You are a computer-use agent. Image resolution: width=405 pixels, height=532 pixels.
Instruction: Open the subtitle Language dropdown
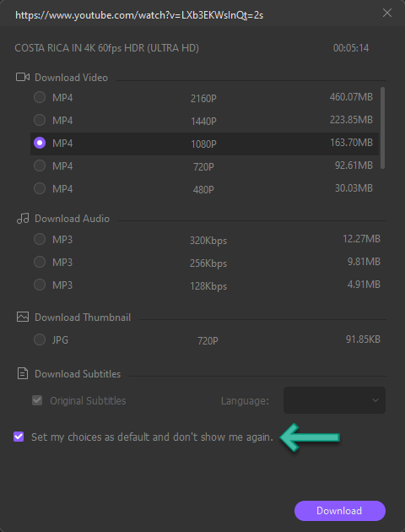(x=334, y=400)
